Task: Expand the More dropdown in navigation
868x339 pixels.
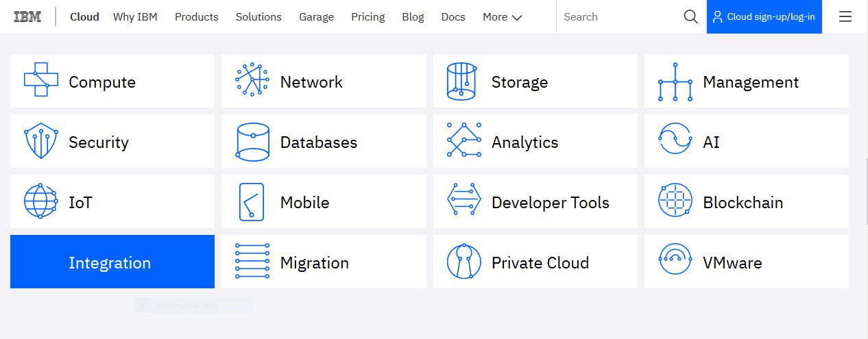Action: click(x=502, y=17)
